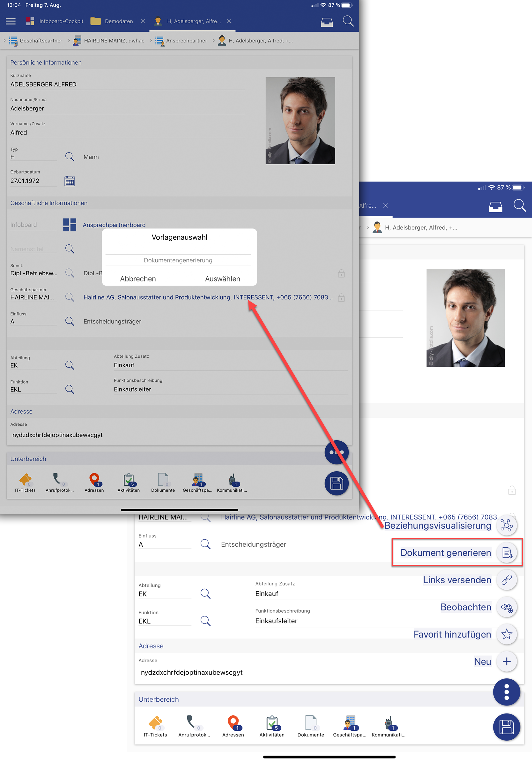
Task: Open IT-Tickets in lower Unterbereich
Action: pyautogui.click(x=155, y=726)
